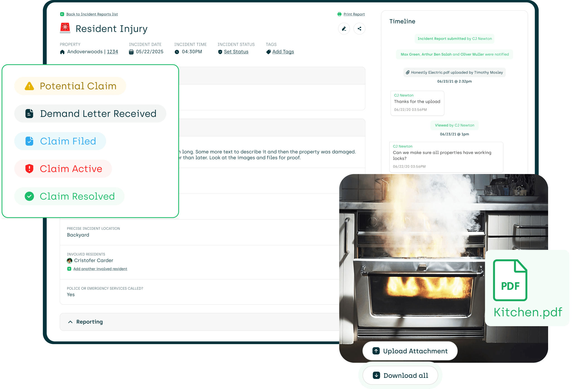Choose Demand Letter Received status
Screen dimensions: 588x389
tap(90, 113)
